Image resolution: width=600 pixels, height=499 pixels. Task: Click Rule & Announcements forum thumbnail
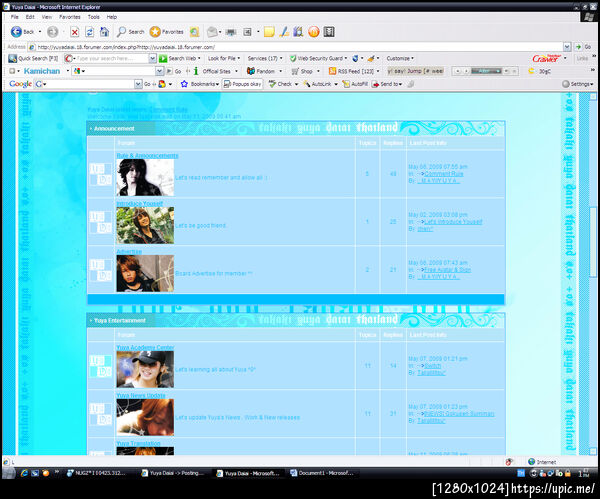click(x=145, y=178)
